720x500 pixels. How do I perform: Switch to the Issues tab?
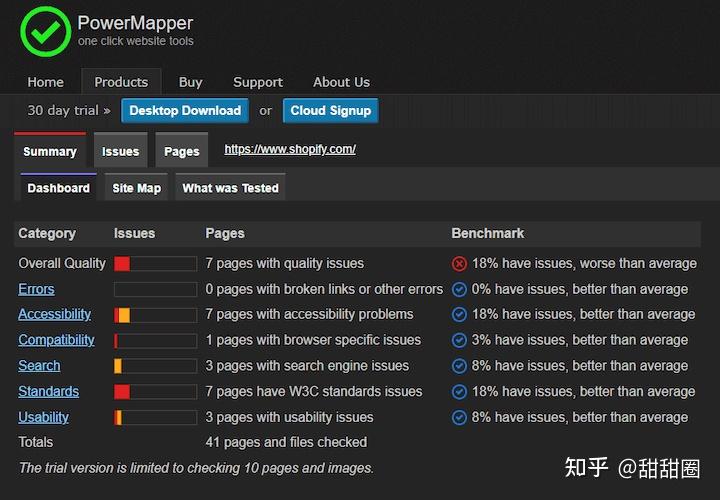click(120, 151)
